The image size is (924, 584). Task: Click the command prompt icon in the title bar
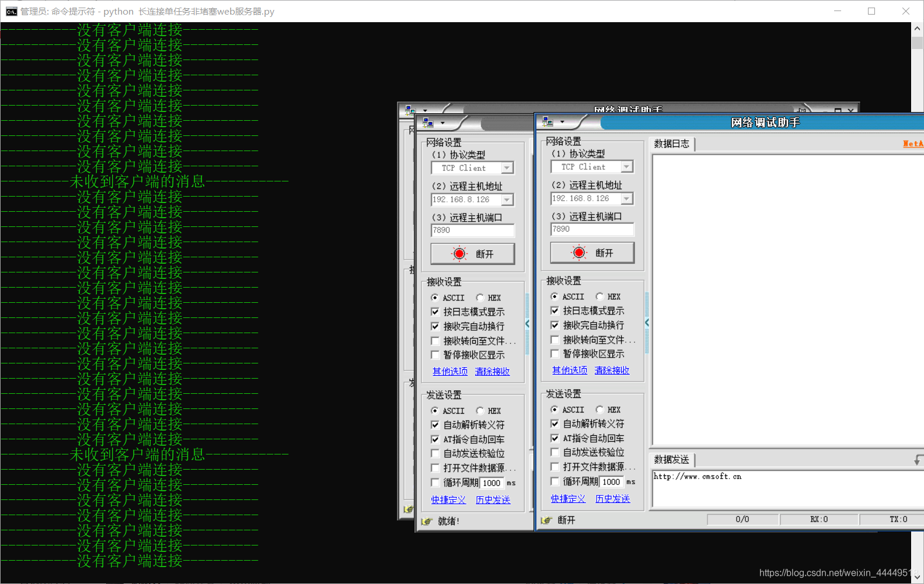tap(12, 11)
